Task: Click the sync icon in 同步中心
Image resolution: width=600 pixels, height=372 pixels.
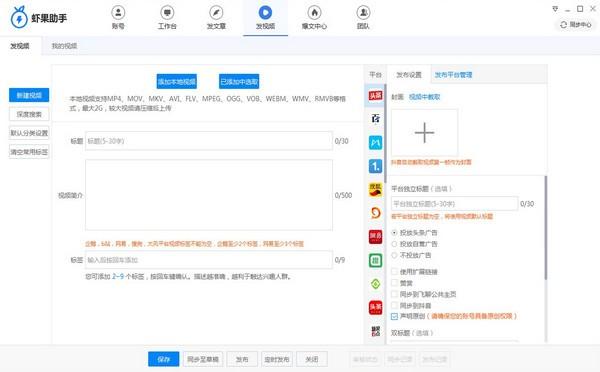Action: (563, 25)
